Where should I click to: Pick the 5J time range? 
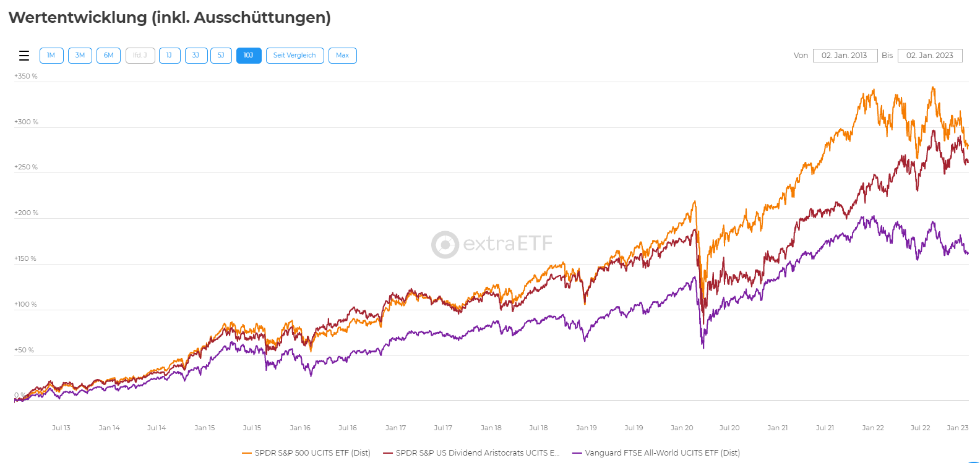point(221,56)
